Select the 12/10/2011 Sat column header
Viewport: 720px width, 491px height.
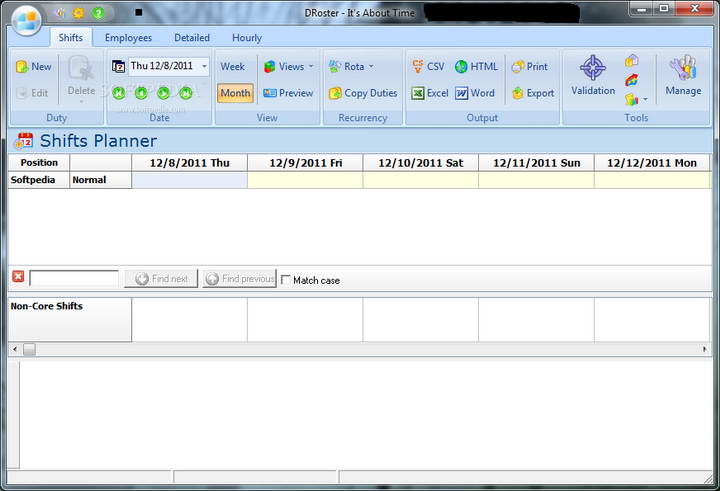point(421,163)
